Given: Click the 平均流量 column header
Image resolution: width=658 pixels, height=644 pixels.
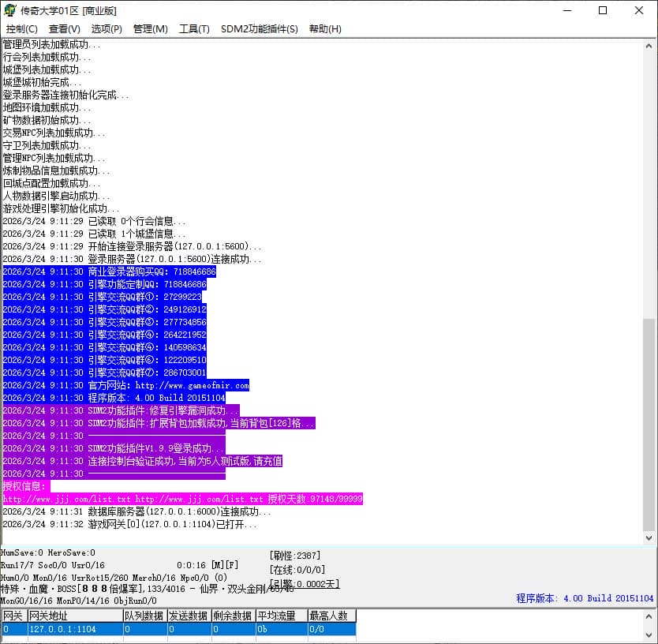Looking at the screenshot, I should pyautogui.click(x=282, y=616).
